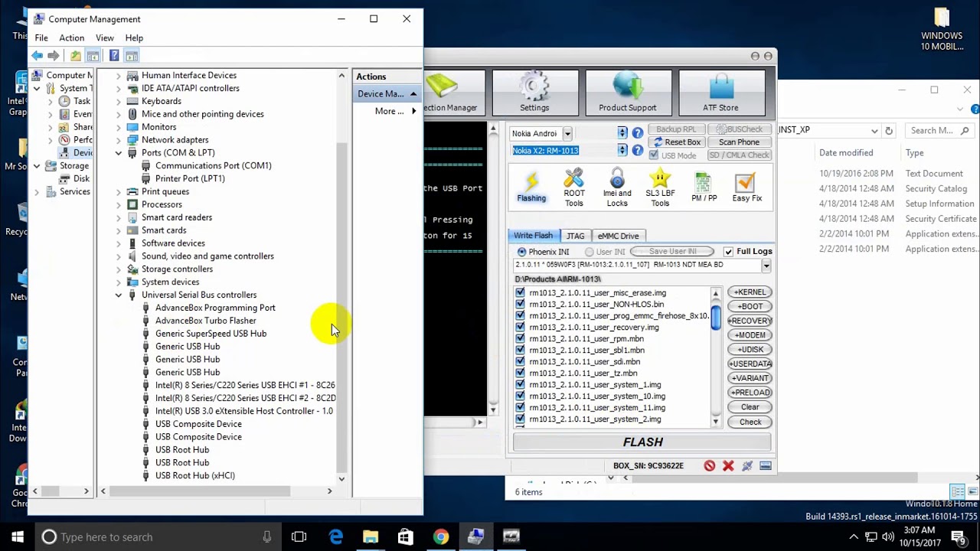Click Up one level toolbar icon

[x=75, y=56]
